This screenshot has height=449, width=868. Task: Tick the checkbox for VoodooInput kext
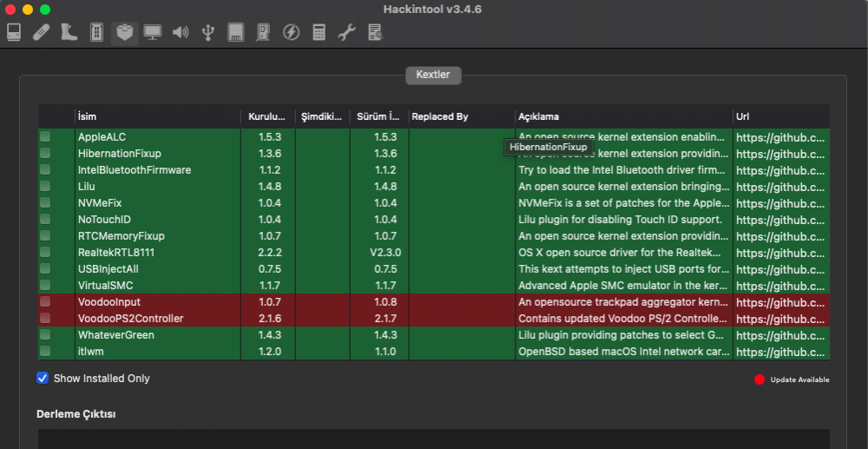[x=45, y=302]
